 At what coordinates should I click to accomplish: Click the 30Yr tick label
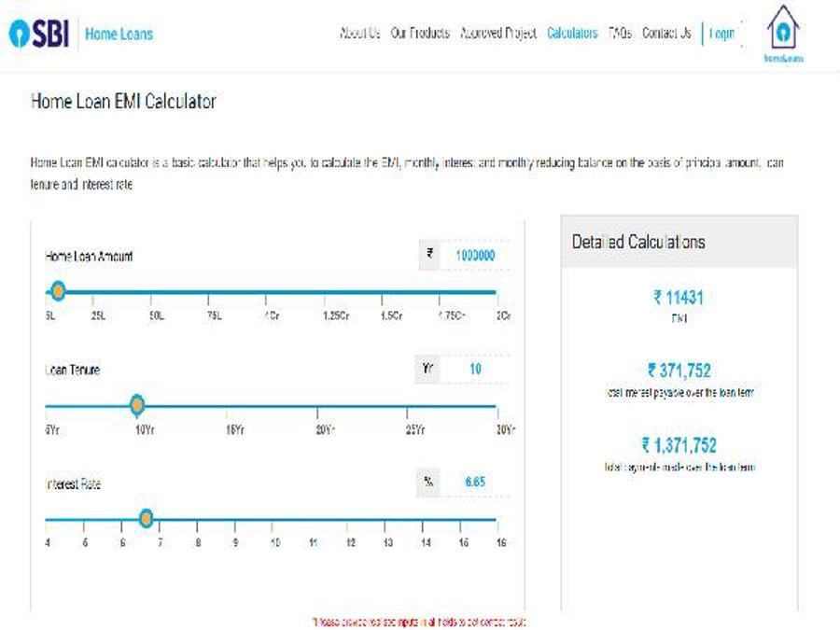505,429
